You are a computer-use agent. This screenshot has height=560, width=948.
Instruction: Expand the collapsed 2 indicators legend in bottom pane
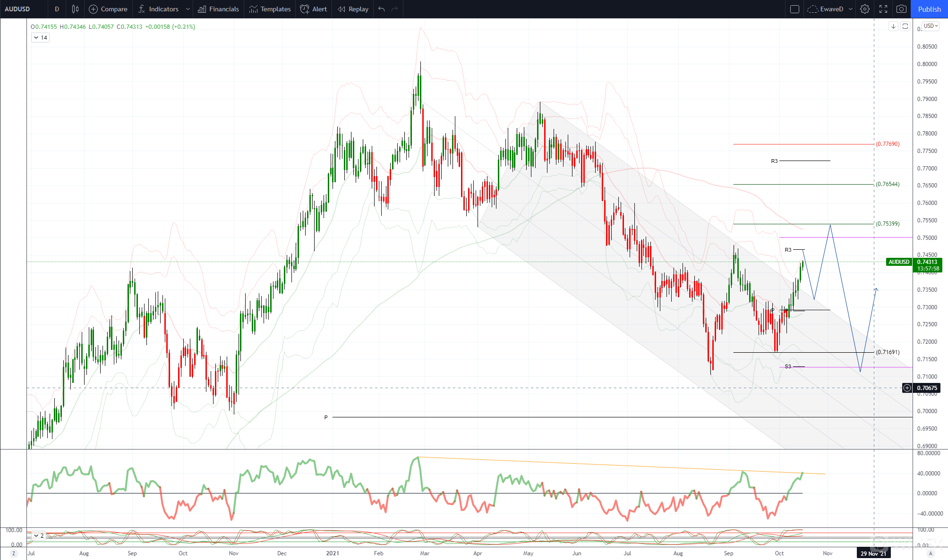click(x=38, y=536)
